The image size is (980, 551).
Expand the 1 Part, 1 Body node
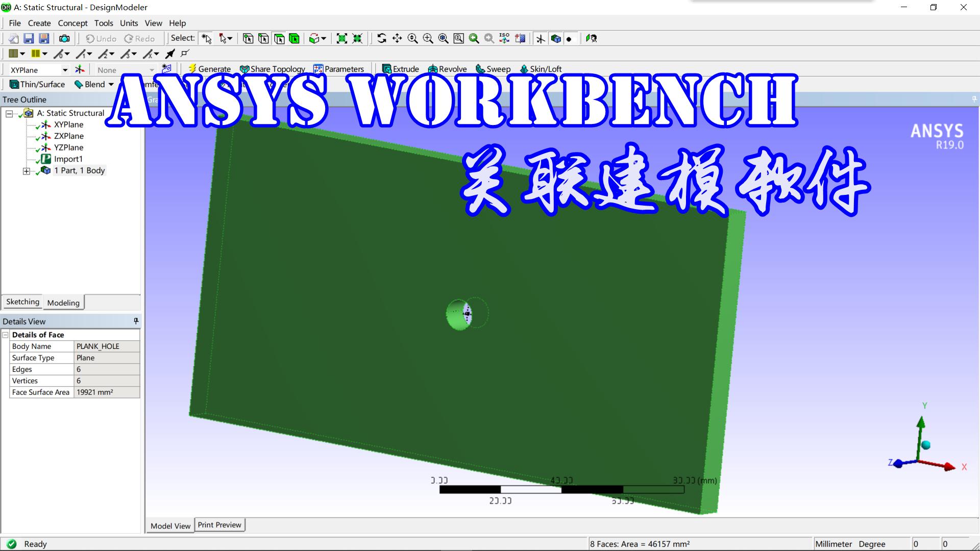click(26, 171)
